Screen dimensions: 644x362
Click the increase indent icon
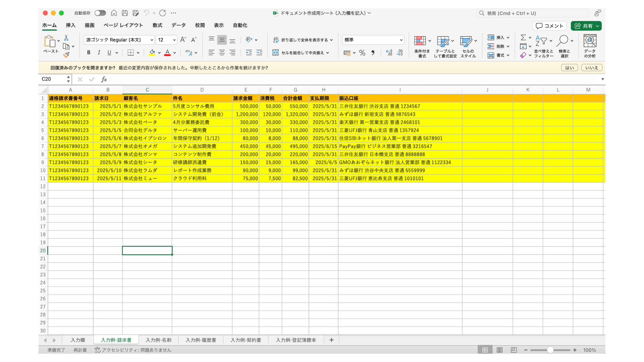[x=259, y=53]
